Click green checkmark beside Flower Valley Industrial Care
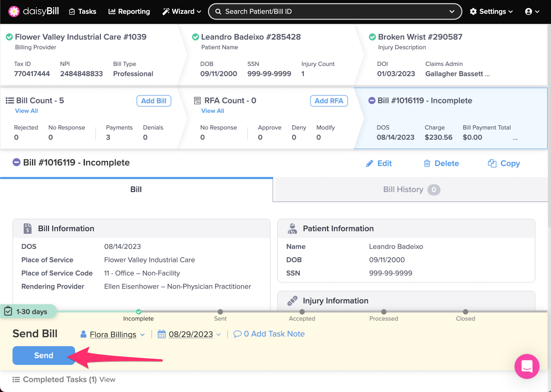This screenshot has width=551, height=392. pyautogui.click(x=9, y=37)
